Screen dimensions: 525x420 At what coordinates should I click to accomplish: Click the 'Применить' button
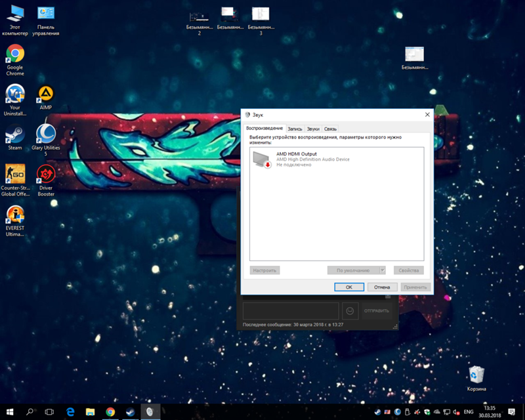[x=415, y=287]
